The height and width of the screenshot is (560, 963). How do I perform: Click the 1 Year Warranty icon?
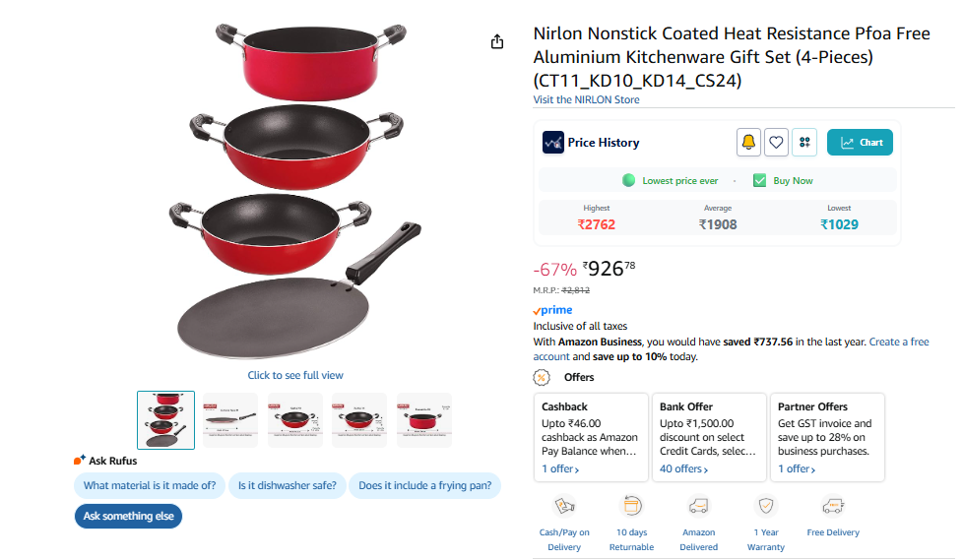(766, 506)
